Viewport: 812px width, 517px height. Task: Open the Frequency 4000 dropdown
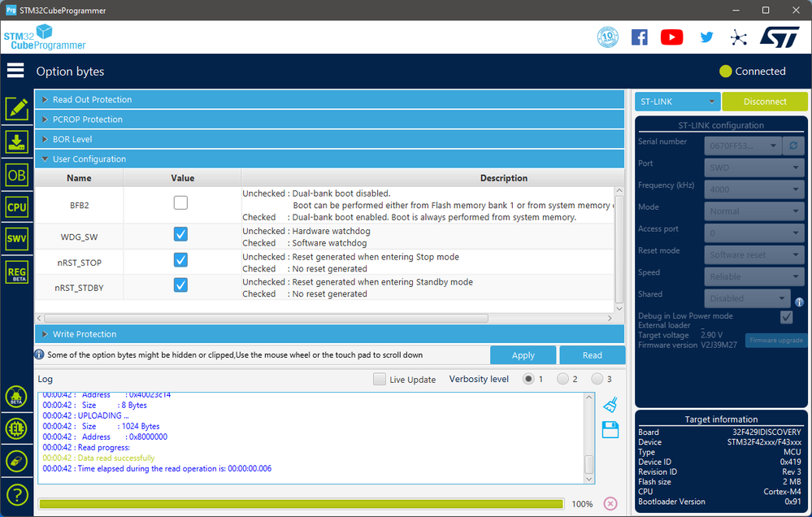pos(754,189)
